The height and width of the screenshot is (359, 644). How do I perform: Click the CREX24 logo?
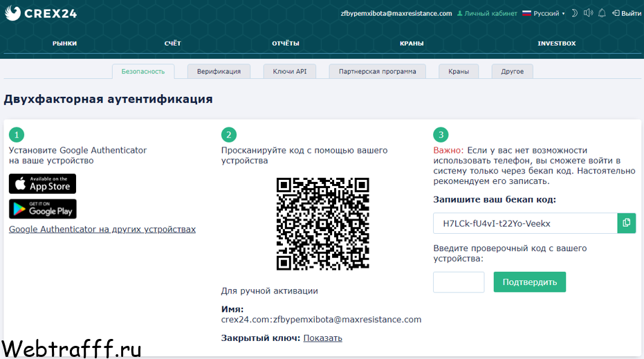coord(41,13)
